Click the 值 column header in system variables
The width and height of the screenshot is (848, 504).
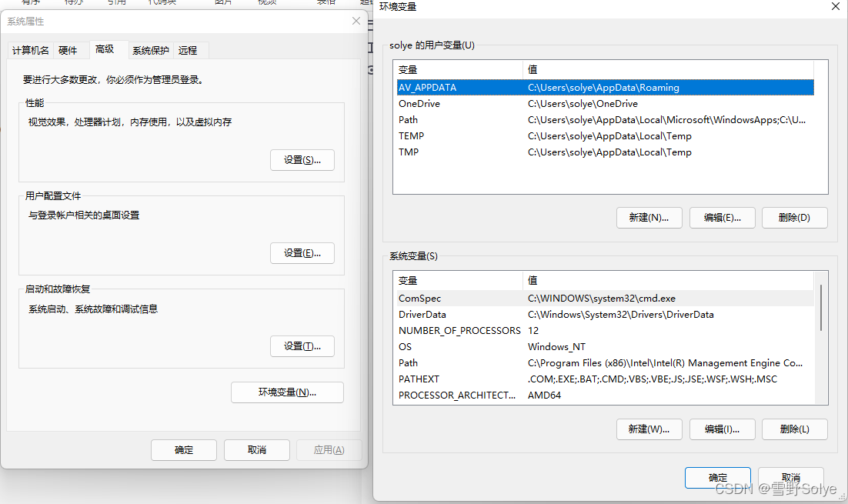pos(668,281)
